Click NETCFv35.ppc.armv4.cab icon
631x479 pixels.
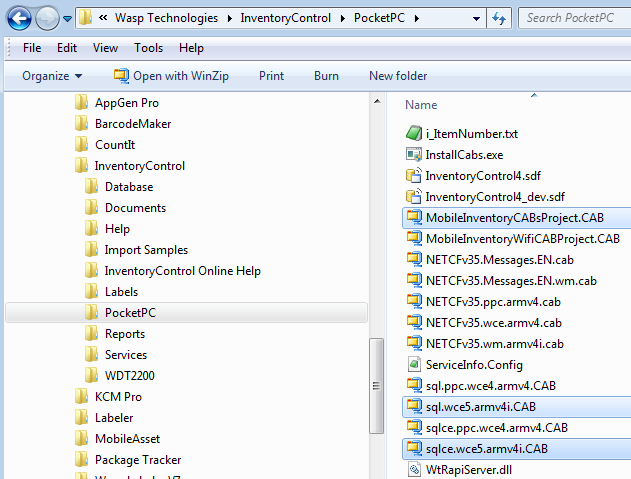click(414, 301)
